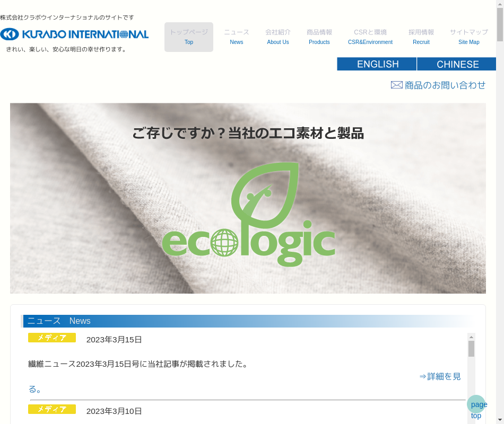This screenshot has width=504, height=424.
Task: Click the Kurabo International logo
Action: pyautogui.click(x=74, y=34)
